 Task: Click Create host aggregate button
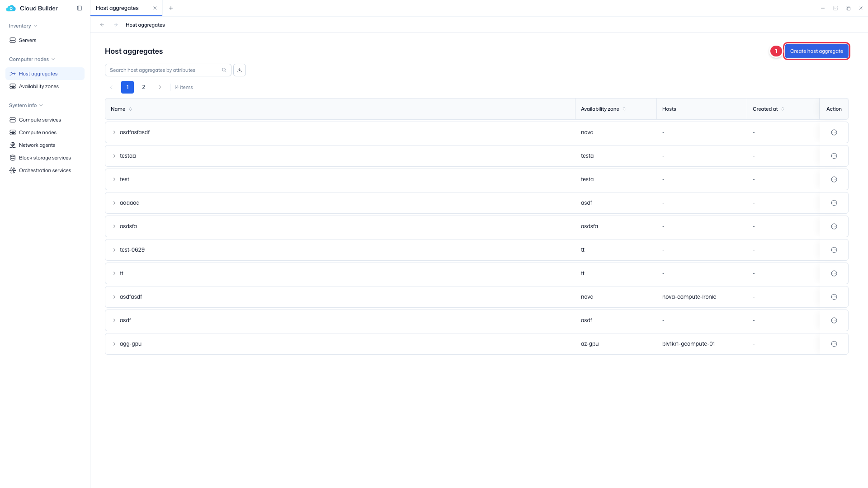(x=816, y=51)
